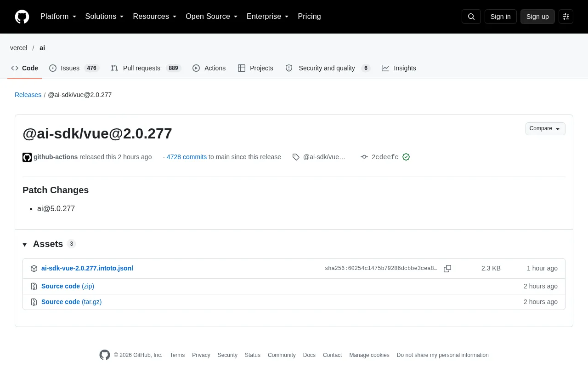Open the github-actions author link
Image resolution: width=588 pixels, height=368 pixels.
coord(56,157)
